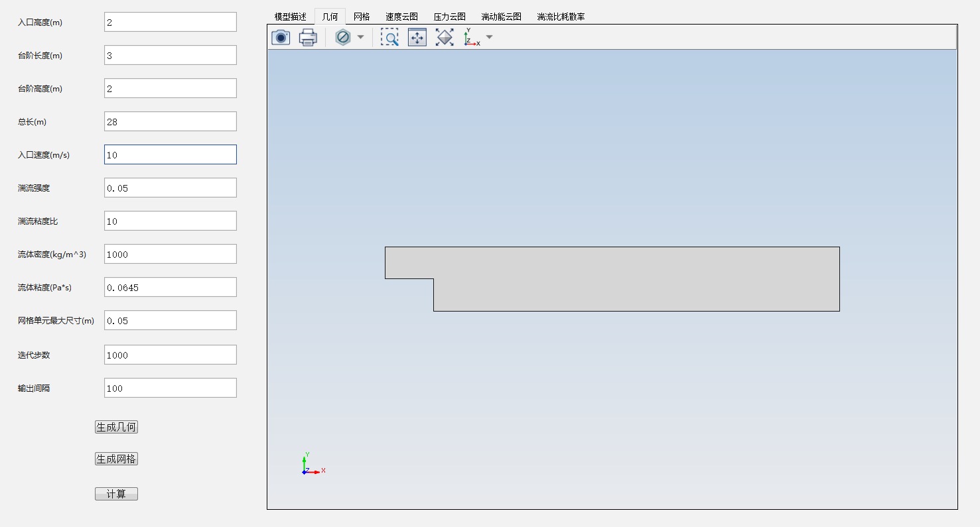Click the zoom to selection icon
The image size is (980, 527).
tap(417, 38)
